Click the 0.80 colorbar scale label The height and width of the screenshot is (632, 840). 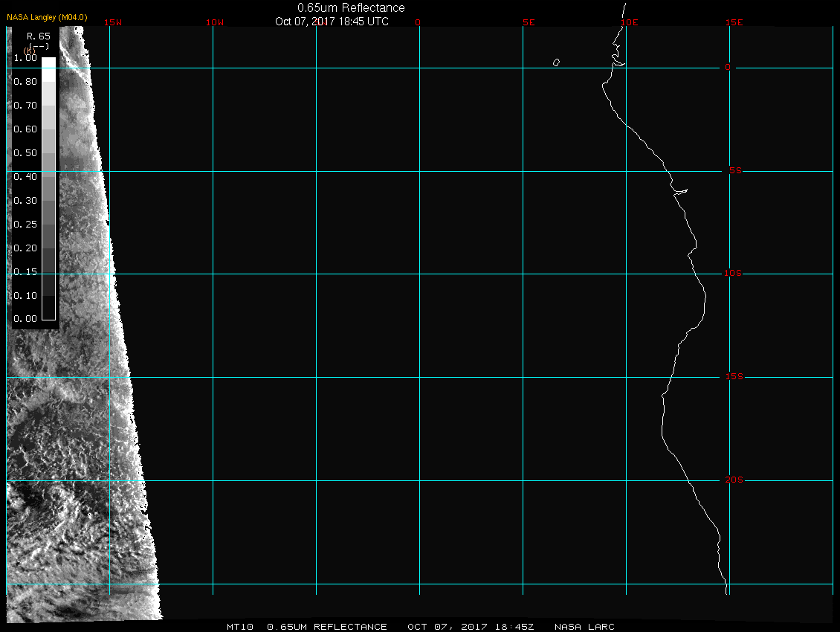25,82
